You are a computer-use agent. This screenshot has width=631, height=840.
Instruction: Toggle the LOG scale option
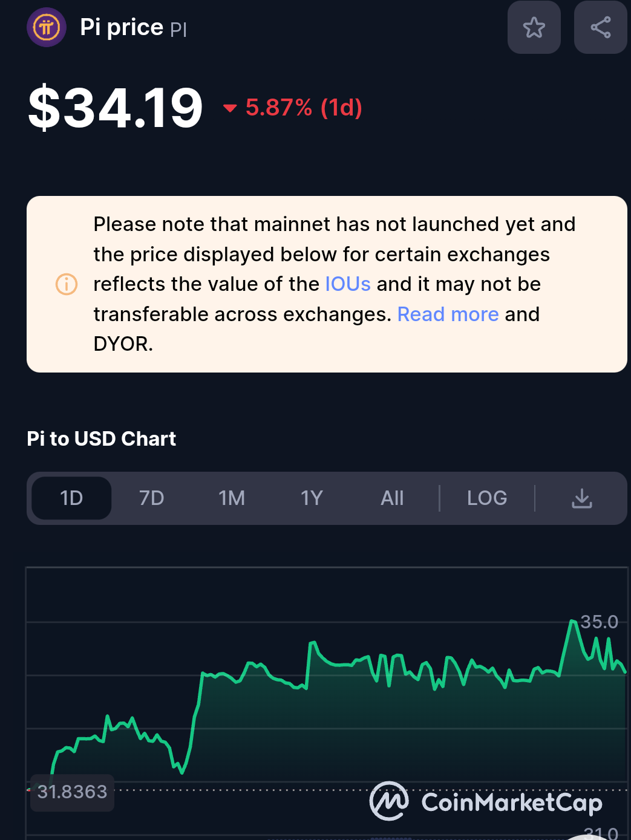pyautogui.click(x=487, y=498)
